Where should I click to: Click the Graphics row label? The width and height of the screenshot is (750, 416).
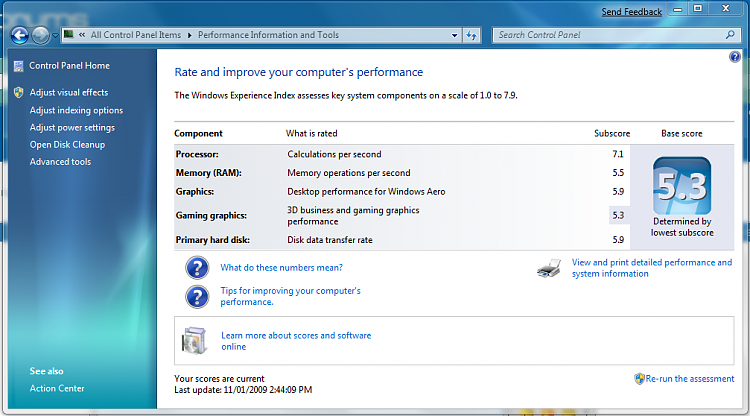195,192
